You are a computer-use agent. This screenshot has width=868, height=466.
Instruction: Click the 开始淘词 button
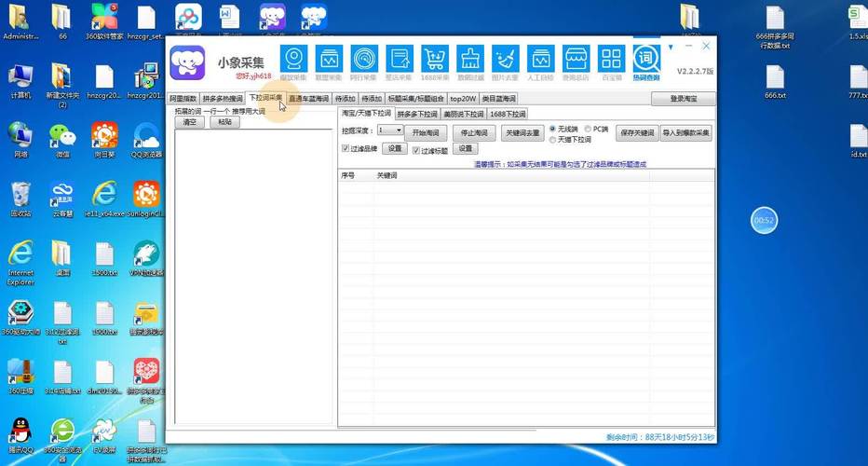tap(425, 133)
